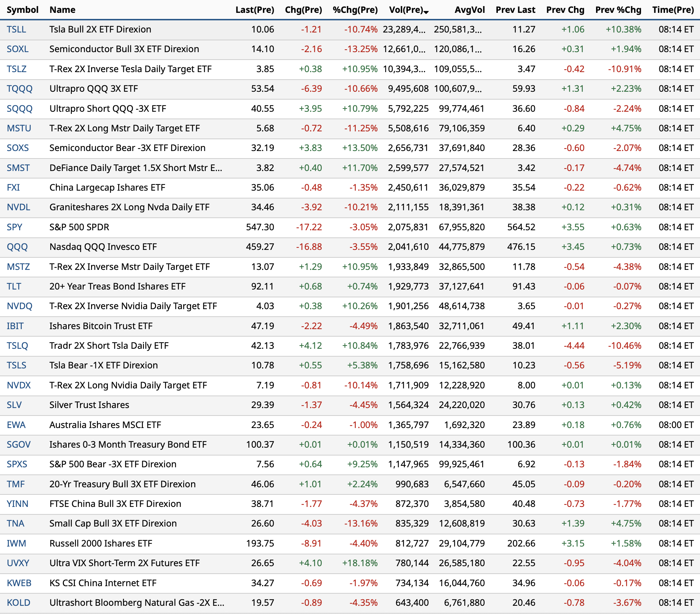
Task: Click the Symbol column header
Action: point(22,10)
